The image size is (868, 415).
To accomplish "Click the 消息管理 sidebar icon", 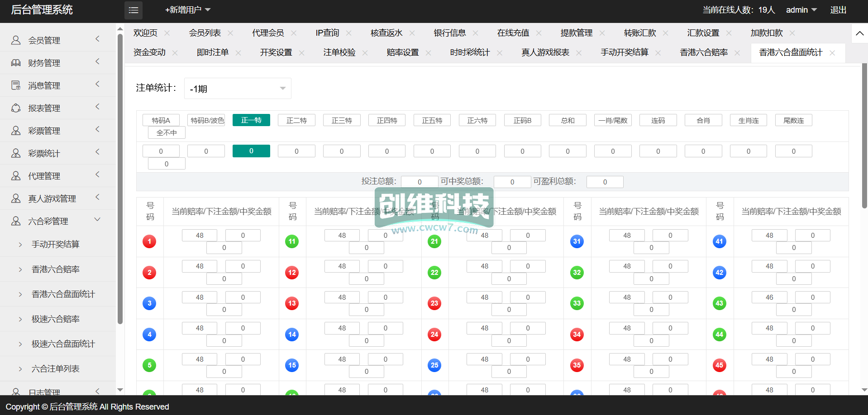I will click(16, 85).
